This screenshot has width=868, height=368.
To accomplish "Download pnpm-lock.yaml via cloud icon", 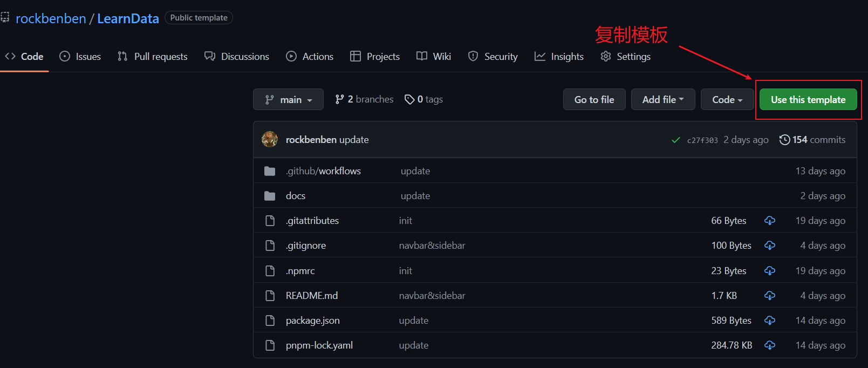I will [x=770, y=345].
